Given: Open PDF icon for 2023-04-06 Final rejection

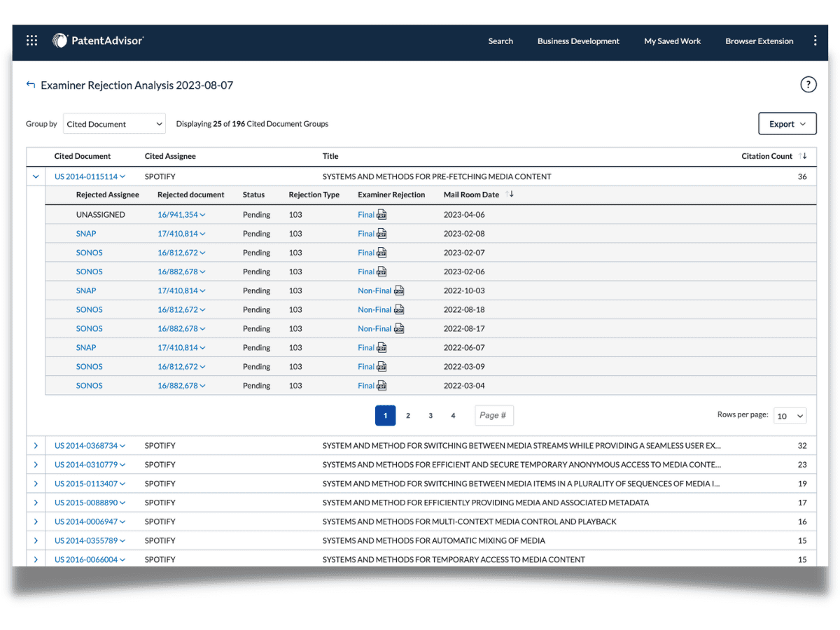Looking at the screenshot, I should (x=381, y=214).
